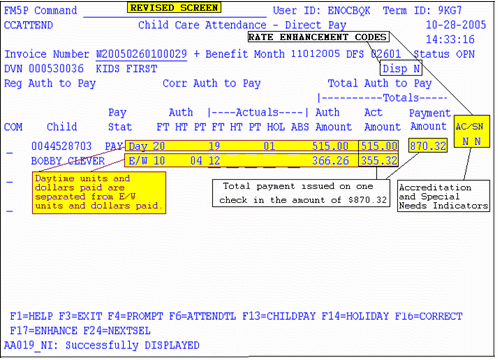Click the E/W actual FT value 12
This screenshot has height=360, width=498.
coord(214,161)
